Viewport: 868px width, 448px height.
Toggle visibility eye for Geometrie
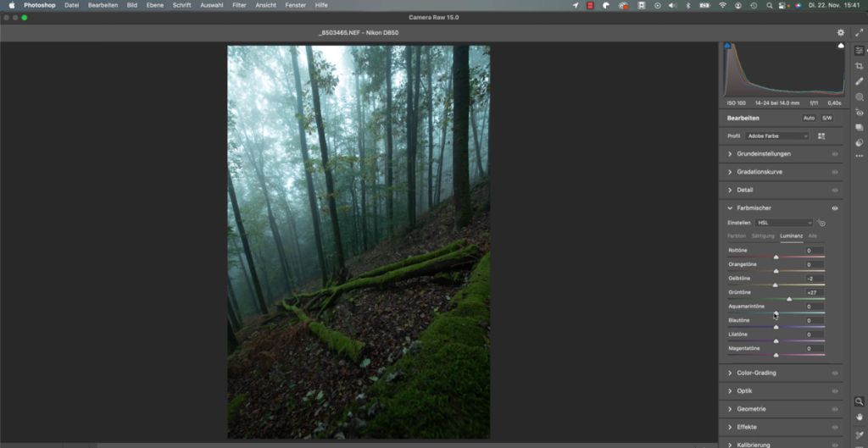[835, 409]
